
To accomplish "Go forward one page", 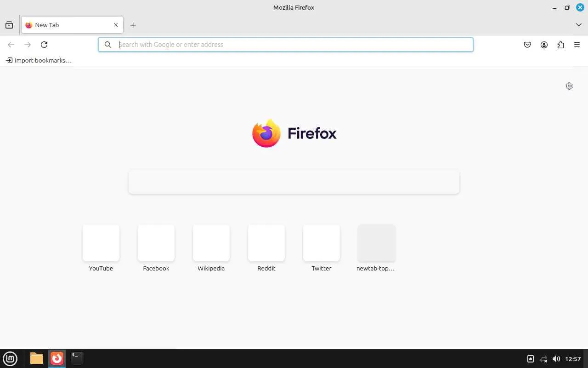I will pos(28,45).
